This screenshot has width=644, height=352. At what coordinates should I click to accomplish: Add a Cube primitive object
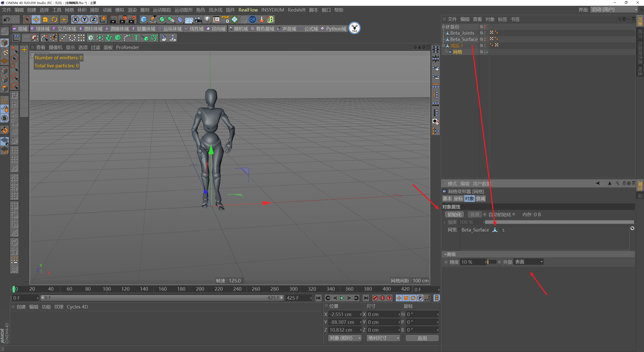pos(144,19)
